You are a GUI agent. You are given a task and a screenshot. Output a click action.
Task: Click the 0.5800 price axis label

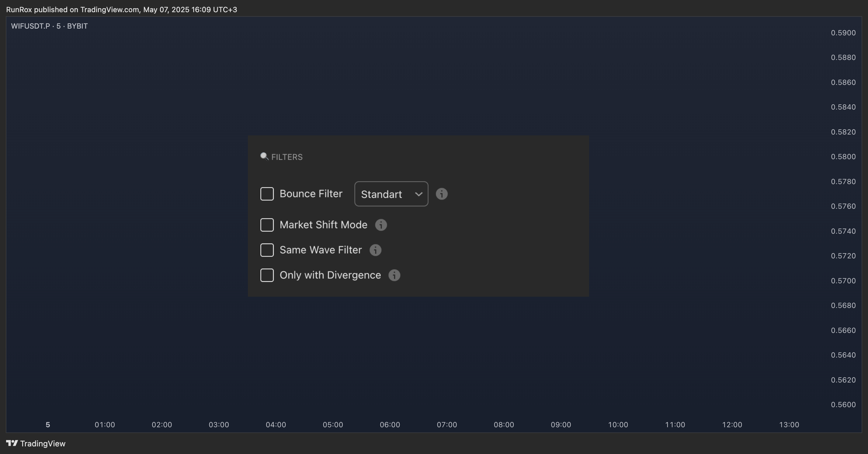(x=843, y=157)
